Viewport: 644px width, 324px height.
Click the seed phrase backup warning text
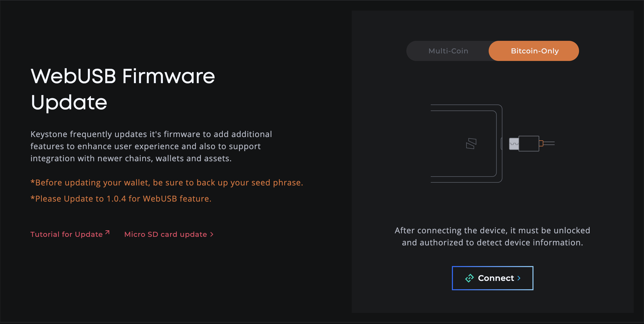click(167, 182)
